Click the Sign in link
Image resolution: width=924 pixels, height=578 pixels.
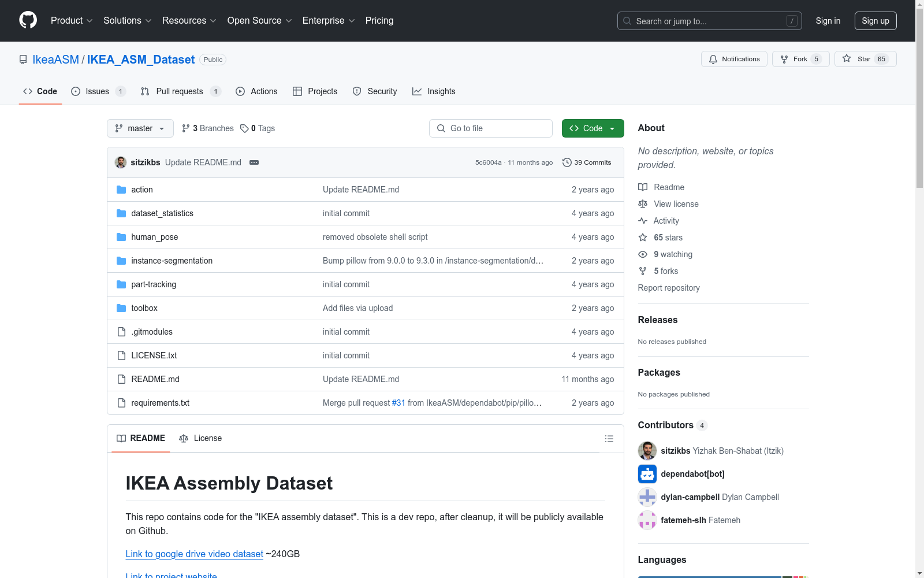828,21
